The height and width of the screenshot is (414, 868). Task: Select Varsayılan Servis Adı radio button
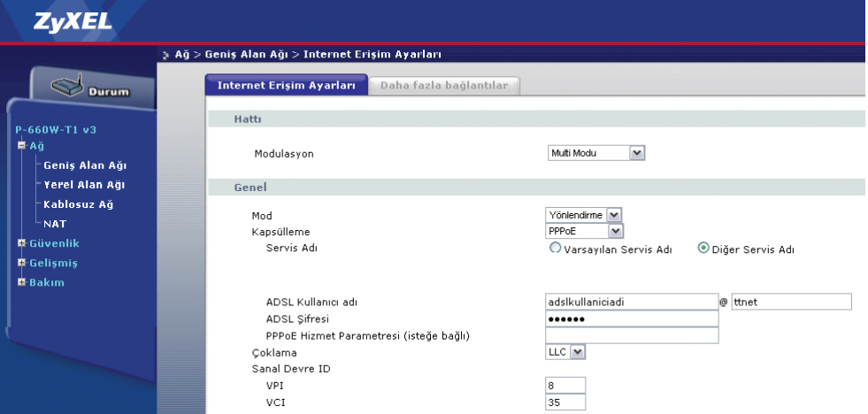[556, 249]
